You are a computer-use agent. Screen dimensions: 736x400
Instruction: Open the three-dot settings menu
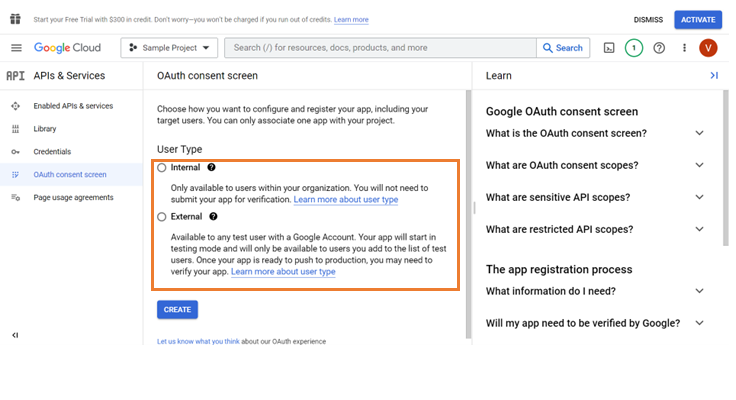point(684,48)
